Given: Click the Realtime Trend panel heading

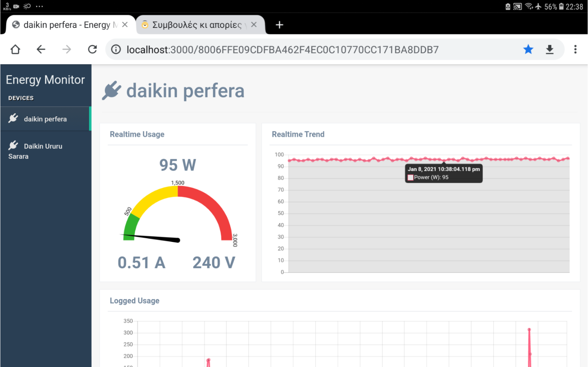Looking at the screenshot, I should point(298,134).
